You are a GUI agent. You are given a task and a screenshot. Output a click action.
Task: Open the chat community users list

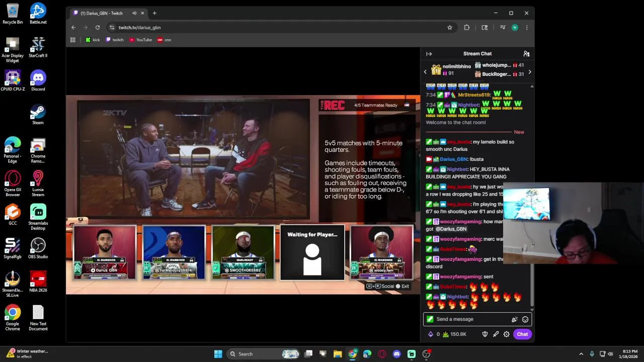[x=526, y=54]
